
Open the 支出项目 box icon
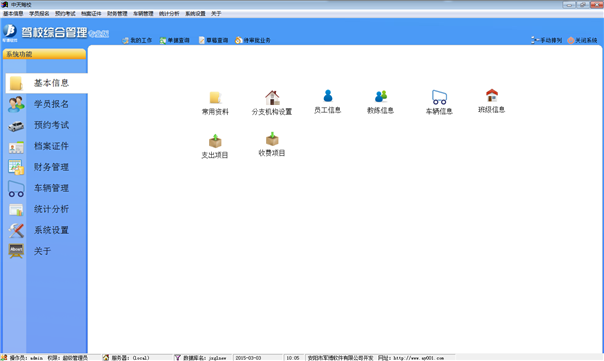tap(215, 141)
